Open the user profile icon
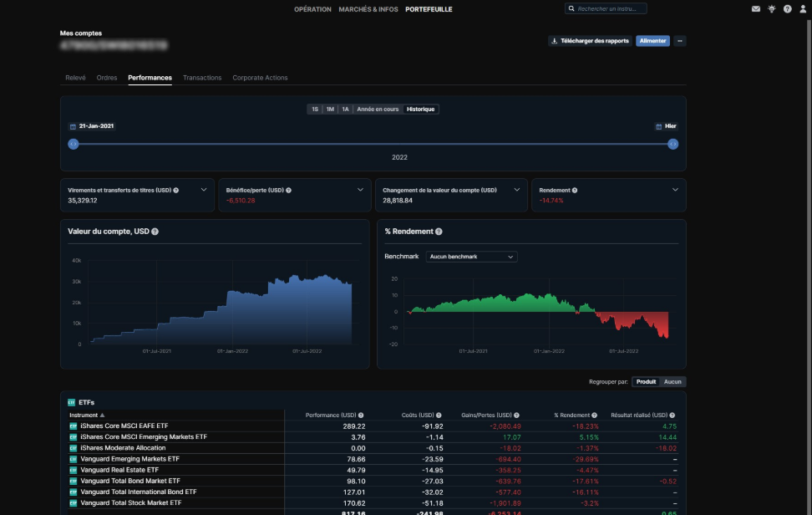Viewport: 812px width, 515px height. point(803,9)
